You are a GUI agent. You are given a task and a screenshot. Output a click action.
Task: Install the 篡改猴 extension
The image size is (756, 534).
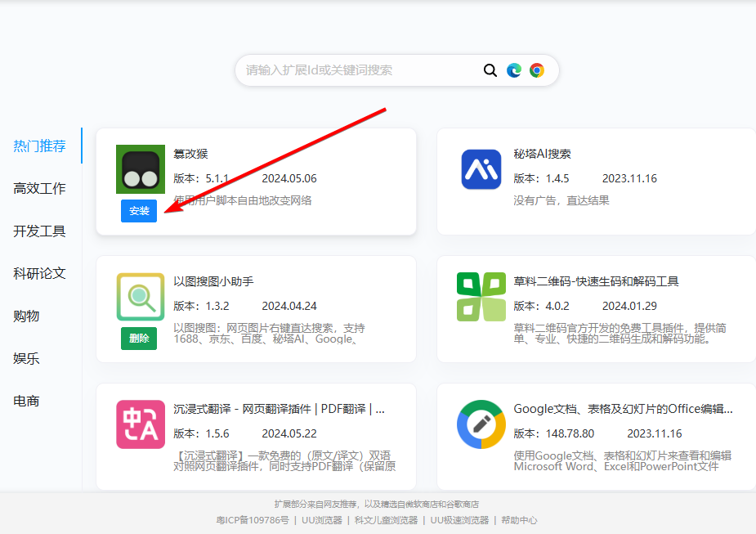click(139, 211)
